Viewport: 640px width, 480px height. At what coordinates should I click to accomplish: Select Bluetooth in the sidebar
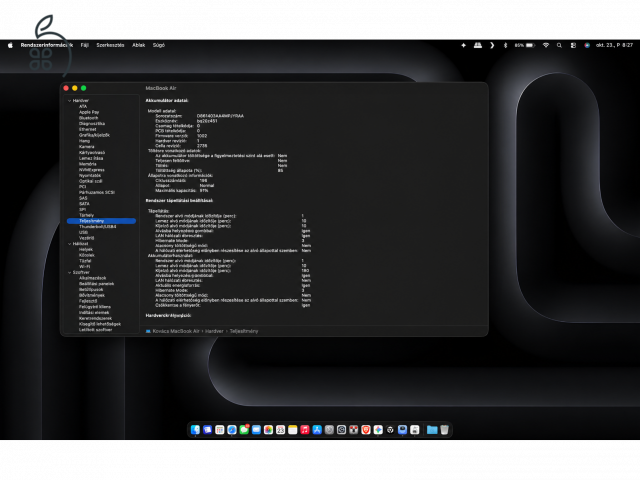pos(89,118)
